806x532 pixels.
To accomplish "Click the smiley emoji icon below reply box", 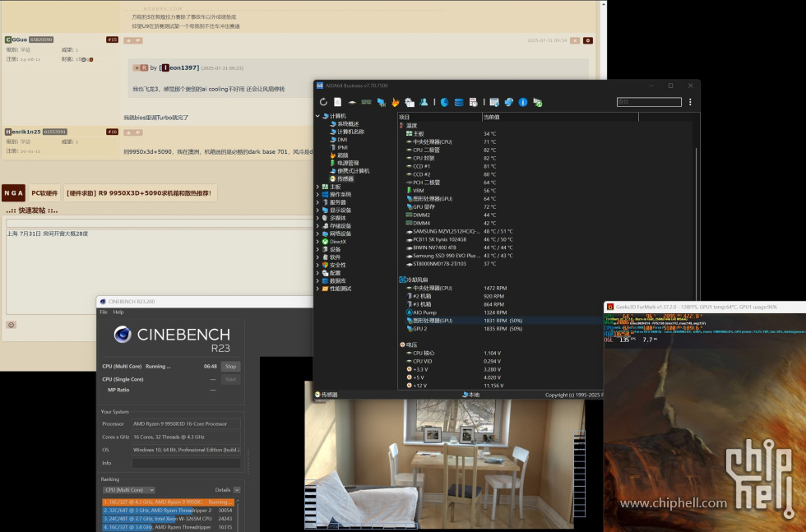I will coord(12,325).
